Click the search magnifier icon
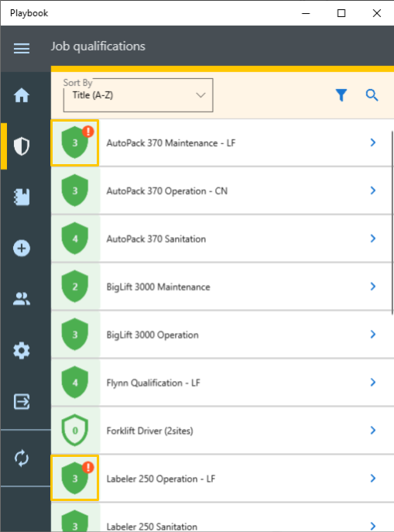This screenshot has height=532, width=394. tap(372, 95)
